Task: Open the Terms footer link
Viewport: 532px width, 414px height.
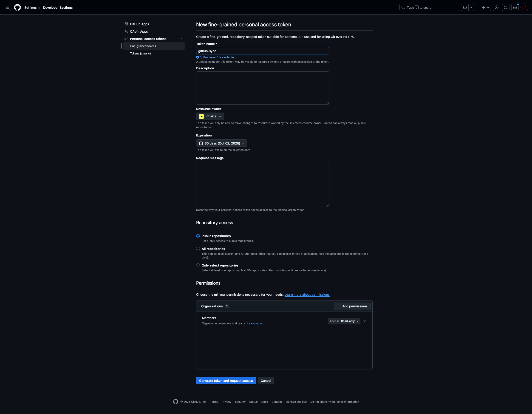Action: (x=214, y=402)
